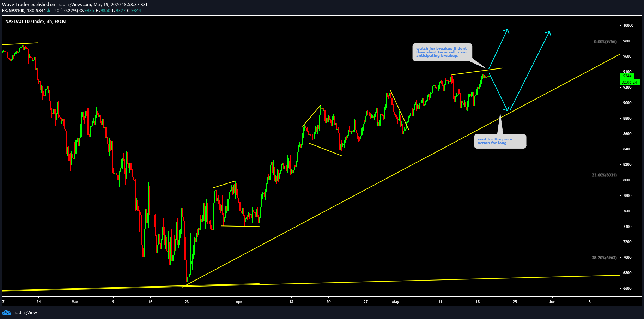
Task: Click the open value O:9335
Action: (87, 11)
